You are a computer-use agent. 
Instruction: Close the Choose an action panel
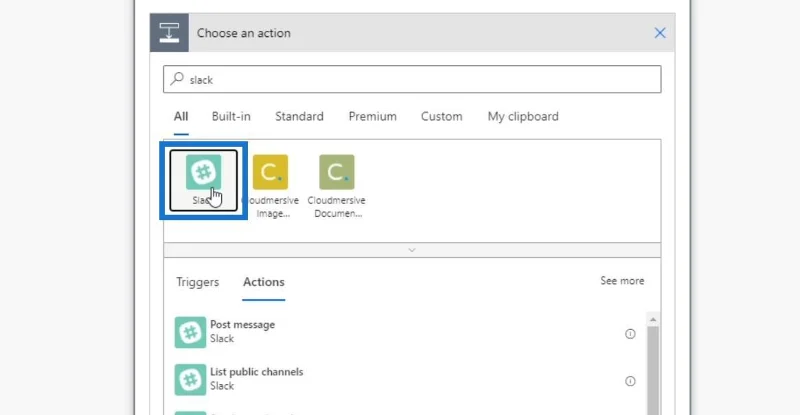pos(660,33)
